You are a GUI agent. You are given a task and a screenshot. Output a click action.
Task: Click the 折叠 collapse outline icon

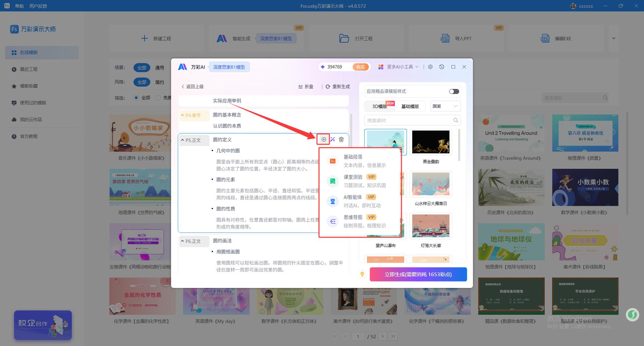pyautogui.click(x=301, y=87)
